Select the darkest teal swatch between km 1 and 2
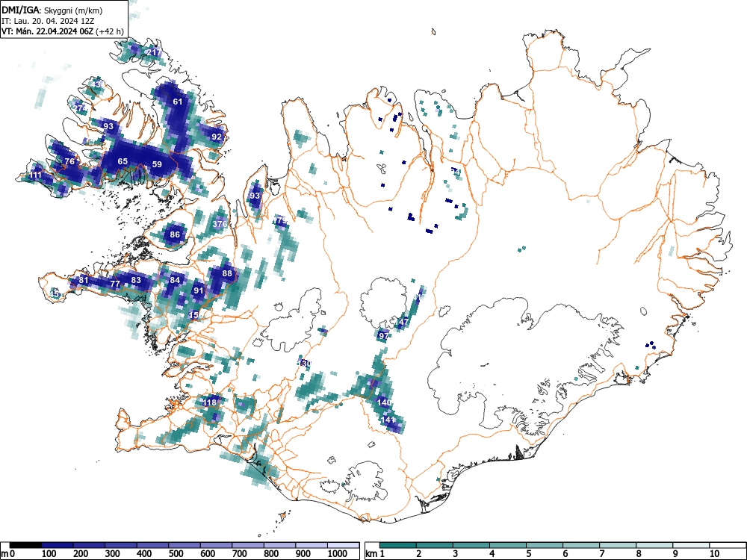Viewport: 747px width, 560px height. point(398,545)
